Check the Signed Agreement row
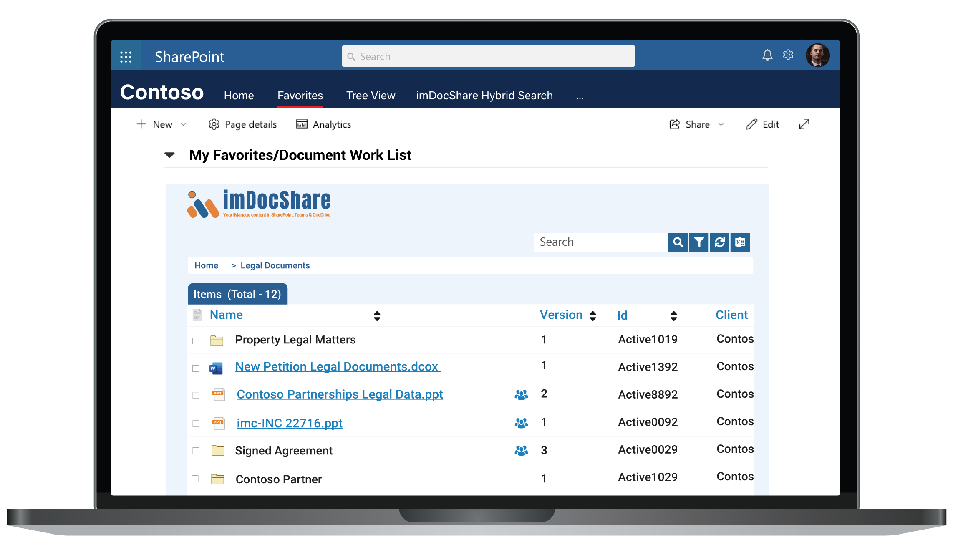 [196, 451]
